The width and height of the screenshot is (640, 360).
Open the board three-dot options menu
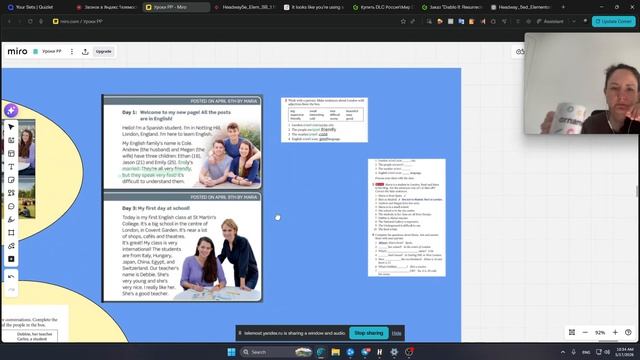point(72,51)
